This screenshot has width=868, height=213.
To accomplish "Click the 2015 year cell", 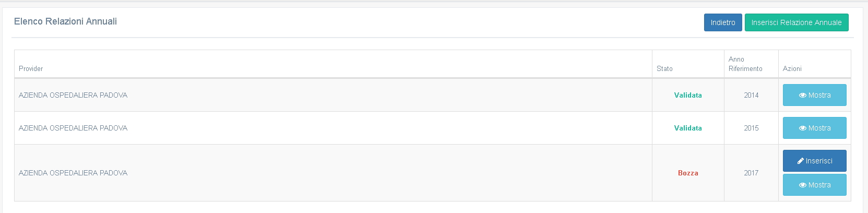I will [751, 128].
